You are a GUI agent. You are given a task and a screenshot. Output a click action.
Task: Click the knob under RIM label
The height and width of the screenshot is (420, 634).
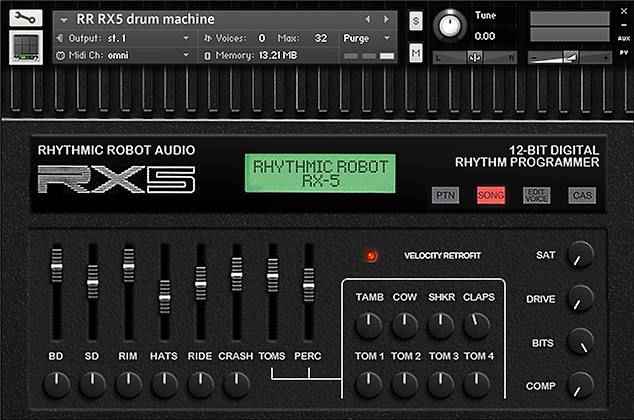click(x=129, y=385)
